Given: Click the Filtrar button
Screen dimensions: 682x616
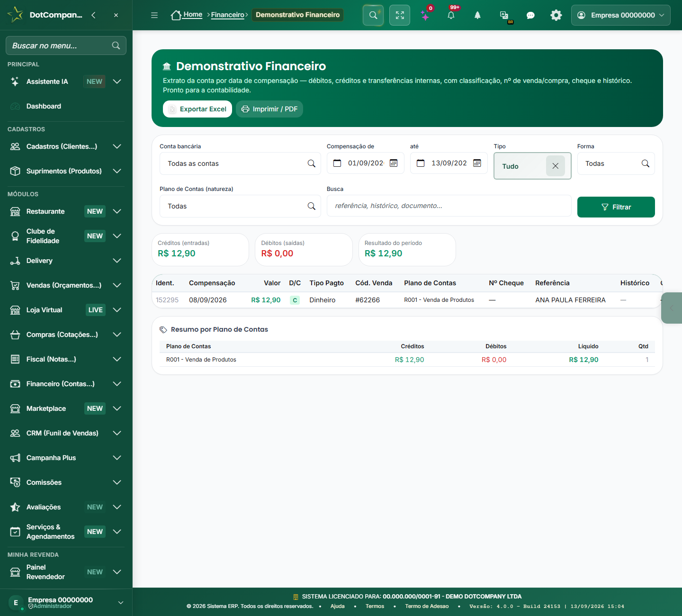Looking at the screenshot, I should [x=616, y=207].
